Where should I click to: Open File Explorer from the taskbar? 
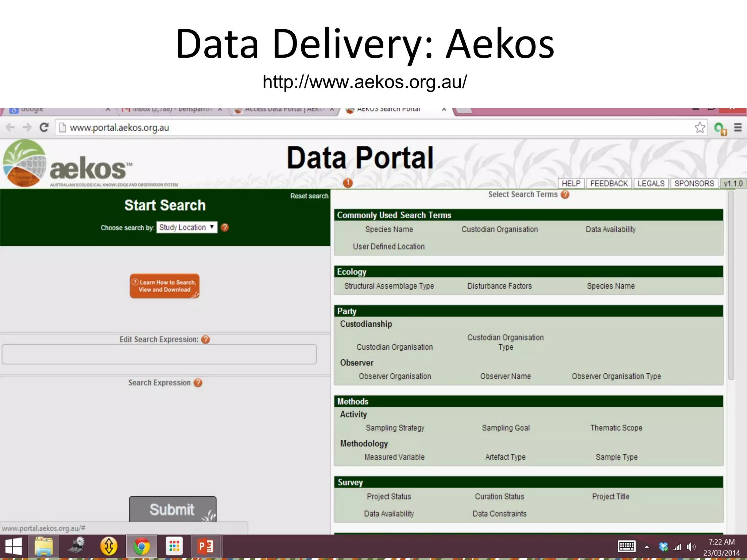tap(44, 547)
